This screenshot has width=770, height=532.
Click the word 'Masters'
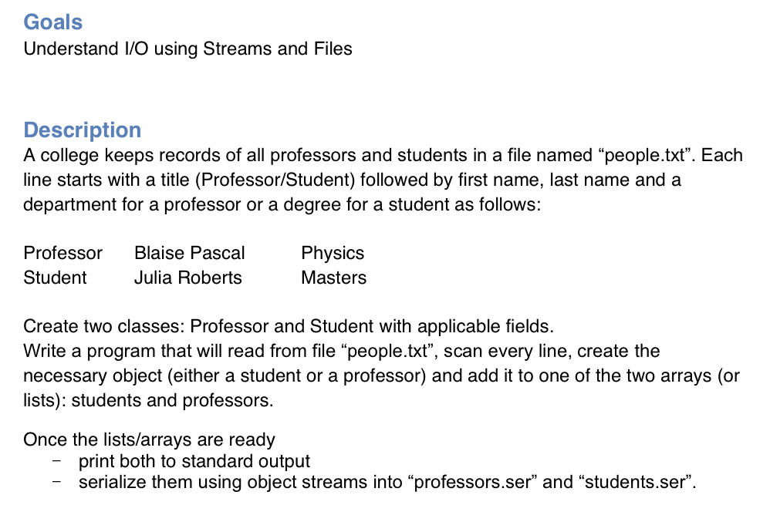point(334,278)
